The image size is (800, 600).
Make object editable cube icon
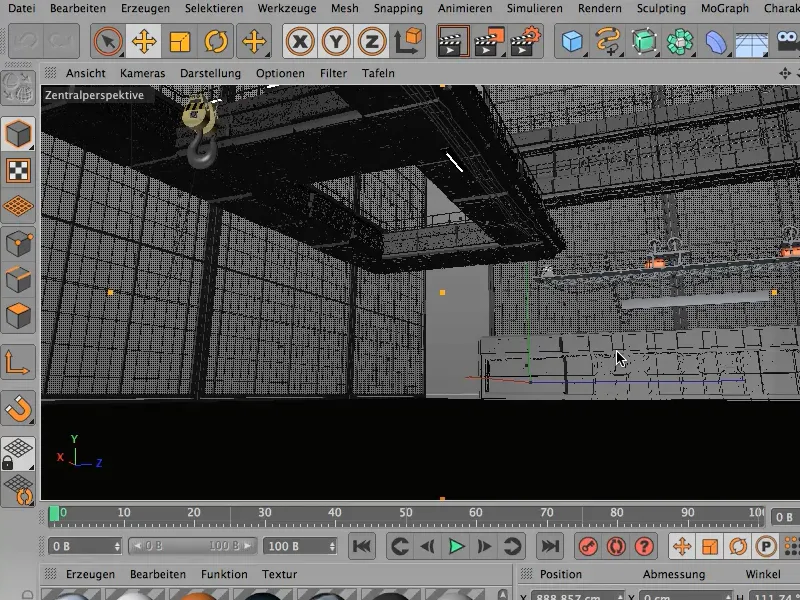coord(18,134)
